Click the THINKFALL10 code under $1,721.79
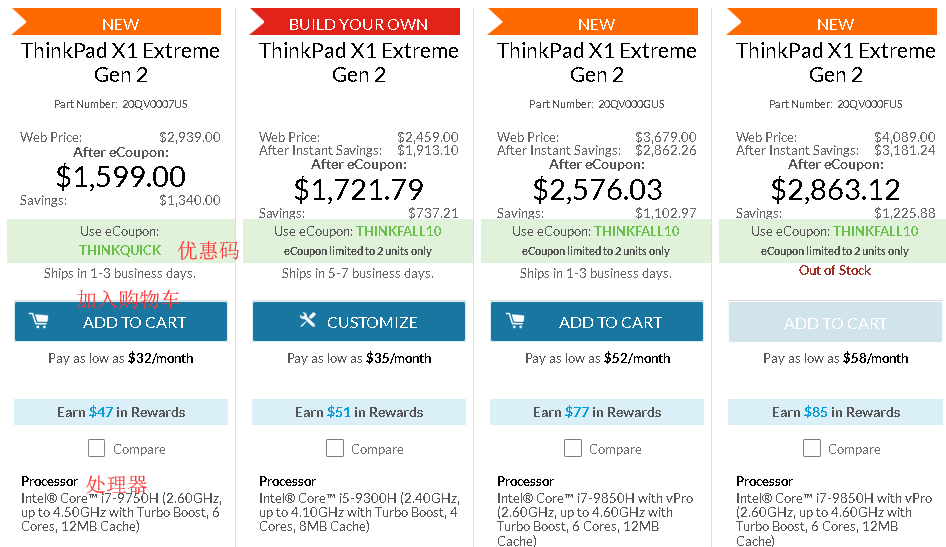The height and width of the screenshot is (547, 946). point(399,231)
